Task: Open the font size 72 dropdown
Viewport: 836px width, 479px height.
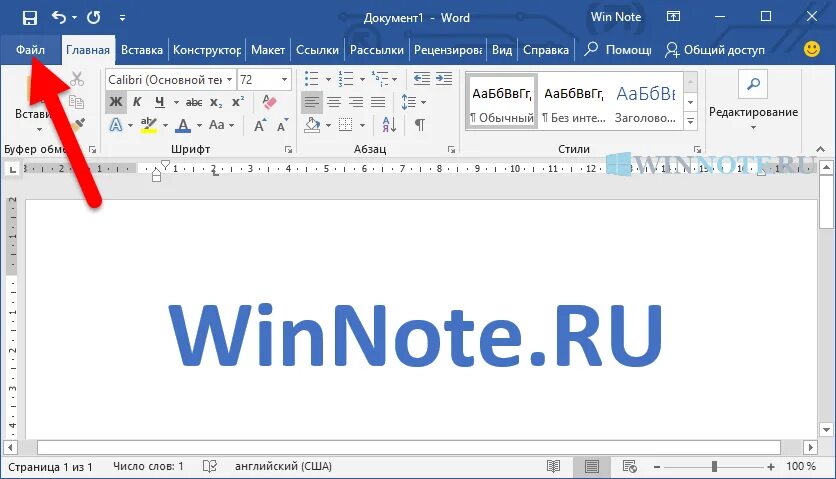Action: [285, 79]
